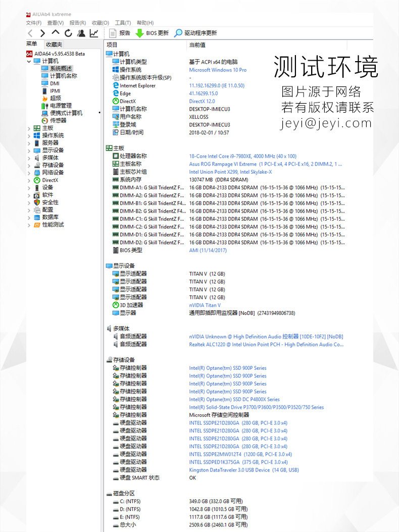Click the Refresh icon in toolbar
Viewport: 399px width, 532px height.
click(x=68, y=33)
